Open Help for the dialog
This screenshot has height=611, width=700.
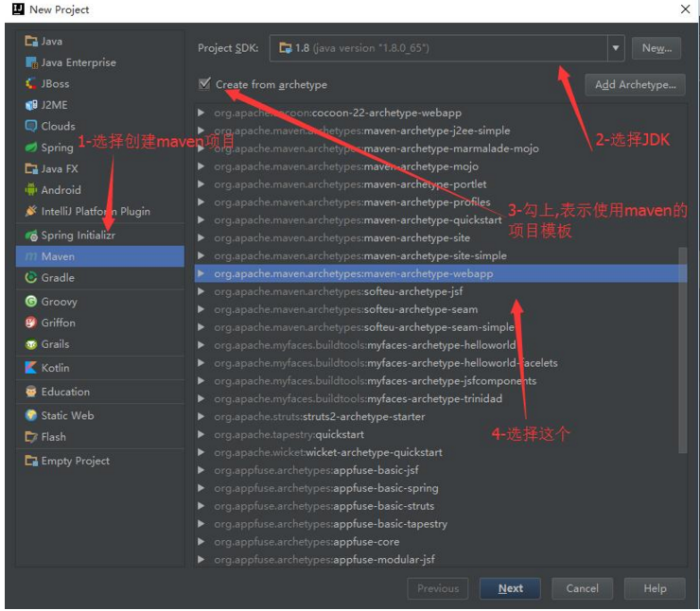(x=655, y=588)
